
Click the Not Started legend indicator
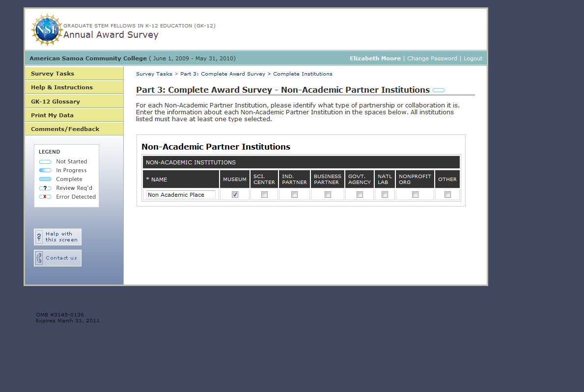pos(45,162)
